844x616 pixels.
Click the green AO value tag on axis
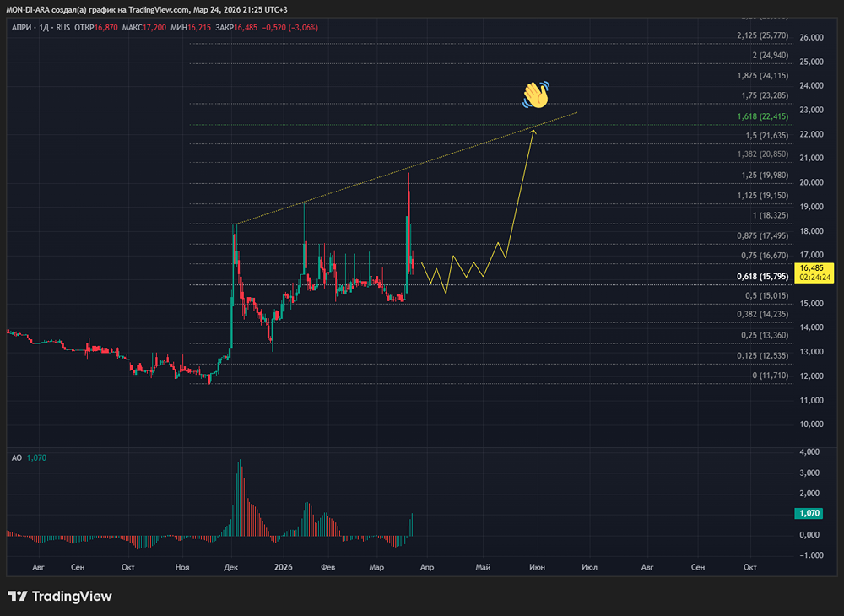click(809, 513)
